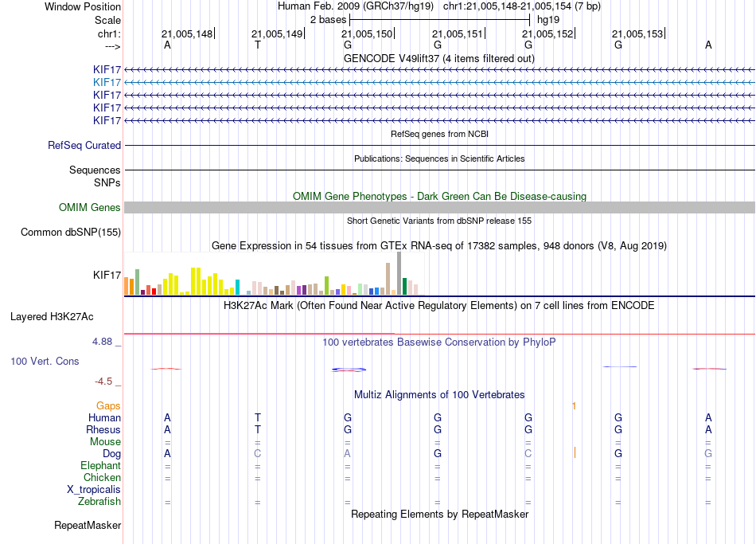Click 'RefSeq genes from NCBI' title

point(439,134)
